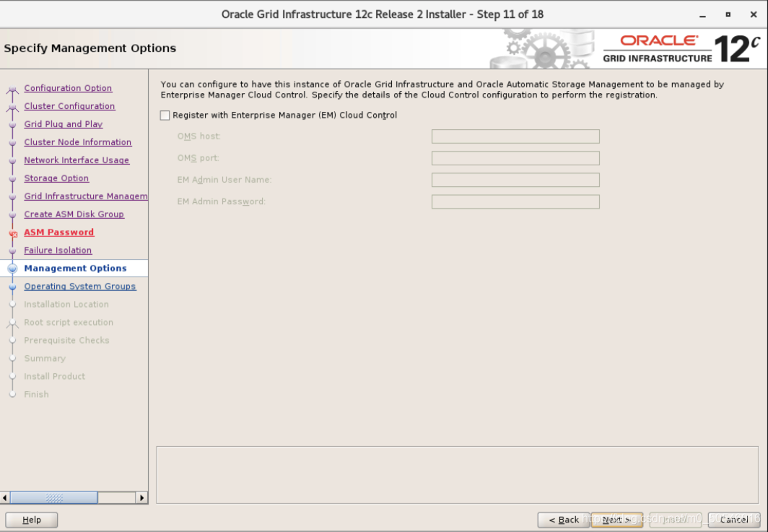Click the Install Product step text
Image resolution: width=768 pixels, height=532 pixels.
coord(54,376)
